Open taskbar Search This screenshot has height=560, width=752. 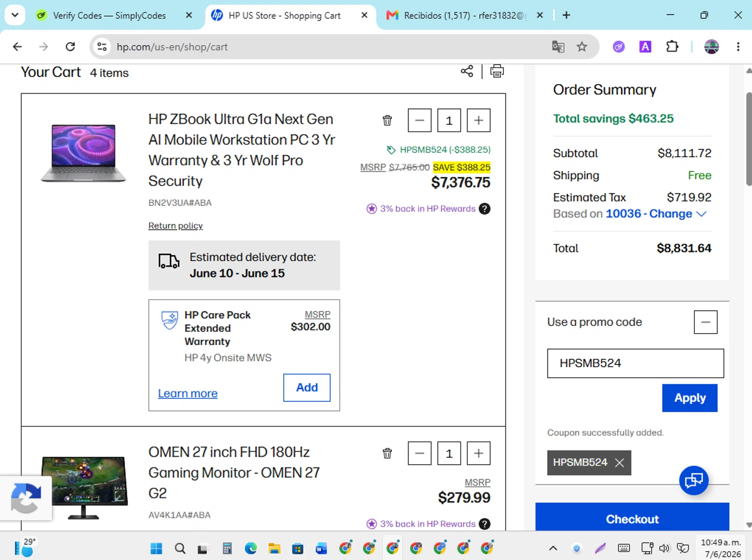coord(180,548)
